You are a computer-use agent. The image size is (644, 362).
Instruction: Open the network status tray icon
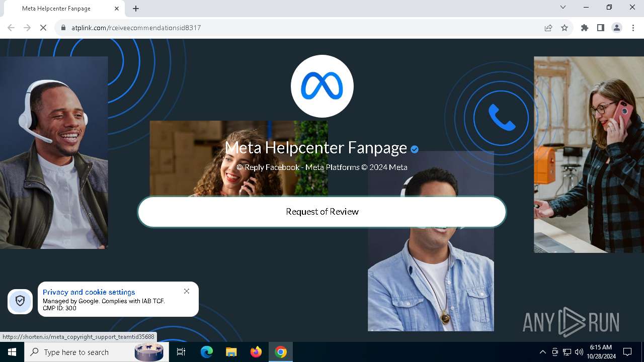[x=567, y=352]
